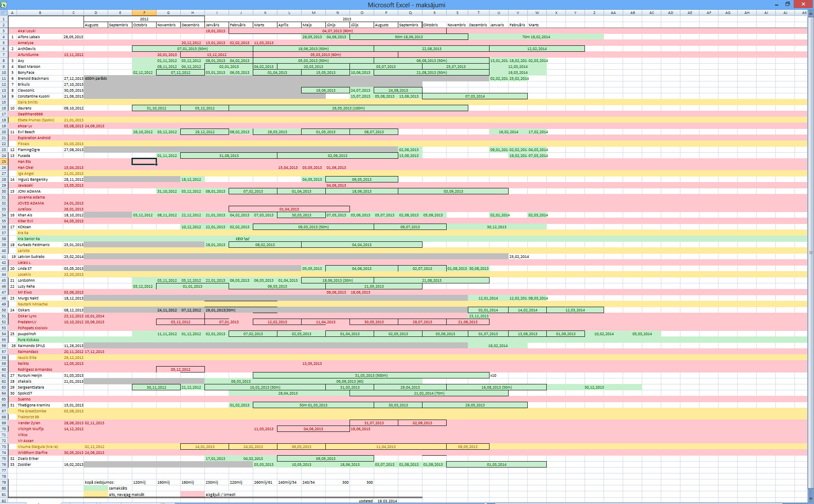Select the merged 2012 year header cell
814x504 pixels.
tap(144, 19)
